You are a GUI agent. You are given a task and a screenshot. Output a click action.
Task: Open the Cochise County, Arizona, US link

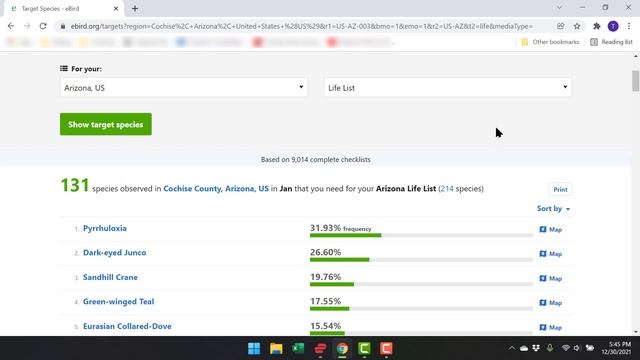pyautogui.click(x=216, y=189)
